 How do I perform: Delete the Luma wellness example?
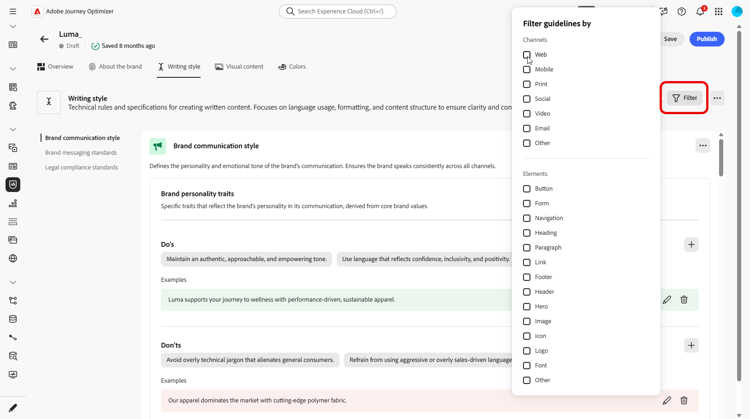coord(684,300)
